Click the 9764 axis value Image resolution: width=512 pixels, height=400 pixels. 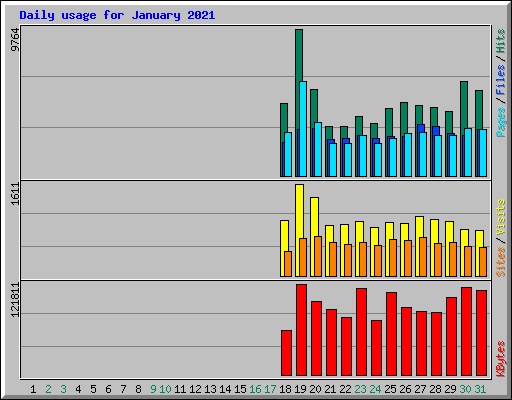tap(15, 40)
